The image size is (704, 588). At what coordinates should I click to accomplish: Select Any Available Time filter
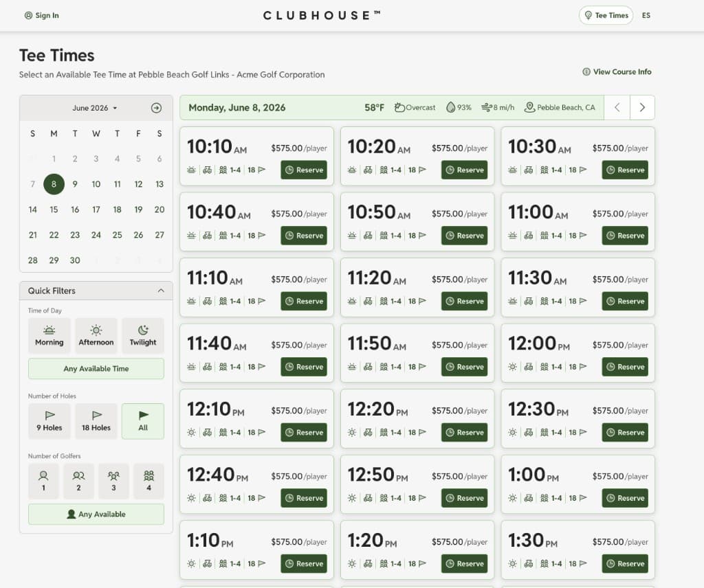pyautogui.click(x=96, y=369)
